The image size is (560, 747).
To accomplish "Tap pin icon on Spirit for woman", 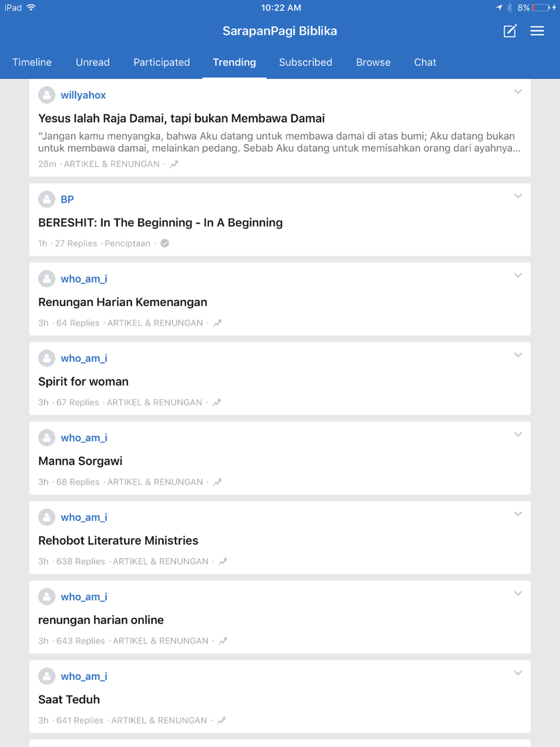I will tap(217, 403).
